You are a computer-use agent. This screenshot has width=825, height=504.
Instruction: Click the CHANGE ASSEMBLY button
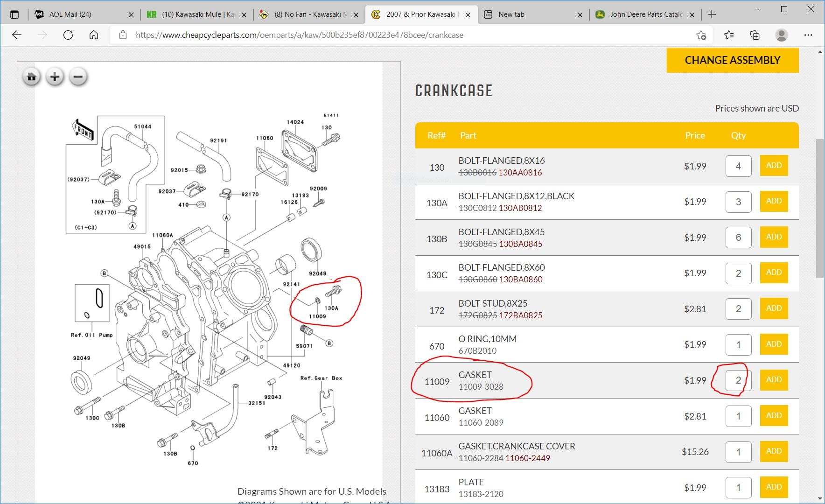[x=733, y=60]
